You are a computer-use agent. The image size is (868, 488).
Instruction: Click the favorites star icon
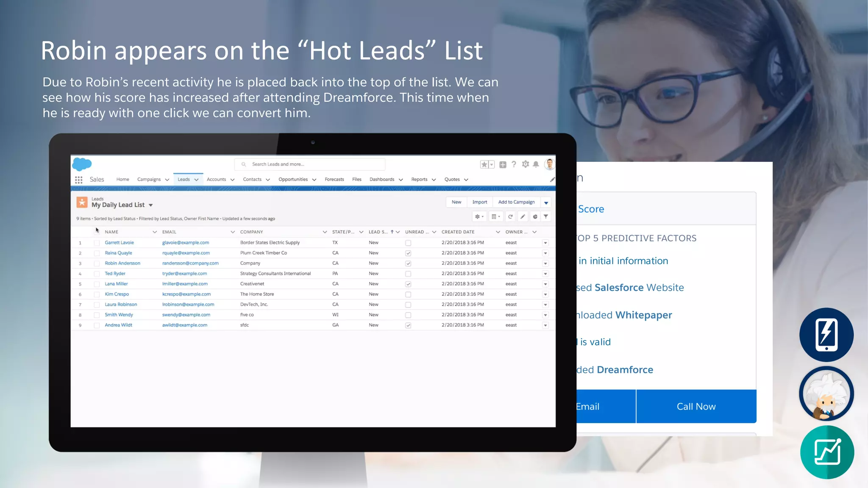(484, 164)
